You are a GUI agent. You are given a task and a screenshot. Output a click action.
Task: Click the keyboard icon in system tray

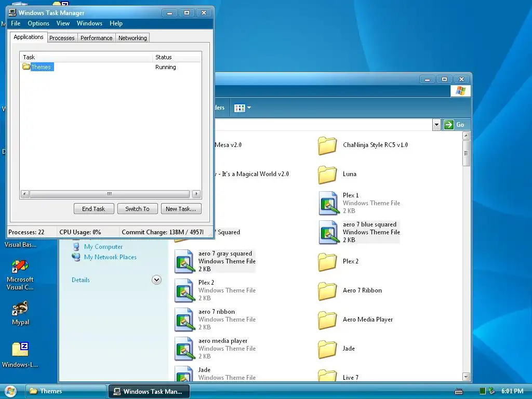[459, 392]
